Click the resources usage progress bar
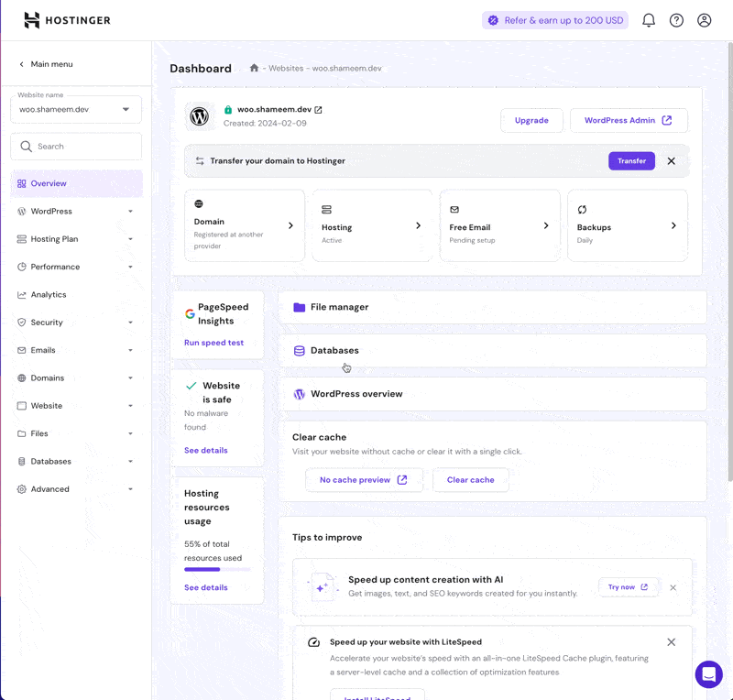The width and height of the screenshot is (733, 700). click(x=217, y=569)
